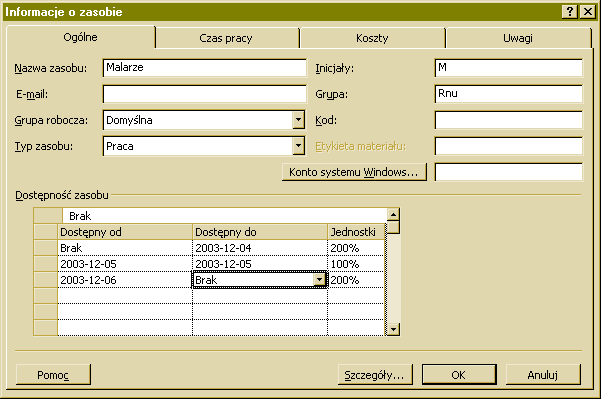Click the 100% units cell
Image resolution: width=601 pixels, height=399 pixels.
356,264
